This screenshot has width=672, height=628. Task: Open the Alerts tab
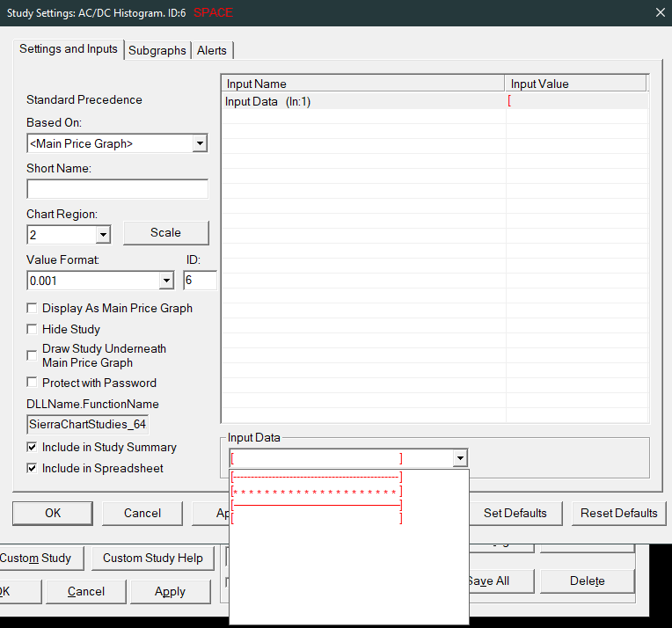point(212,50)
